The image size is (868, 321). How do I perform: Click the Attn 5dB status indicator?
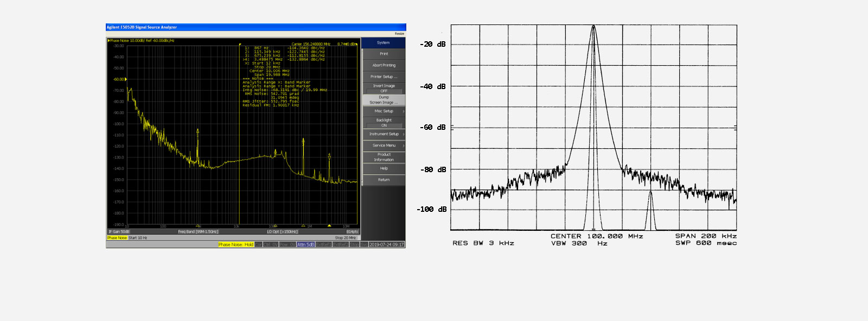pyautogui.click(x=305, y=244)
